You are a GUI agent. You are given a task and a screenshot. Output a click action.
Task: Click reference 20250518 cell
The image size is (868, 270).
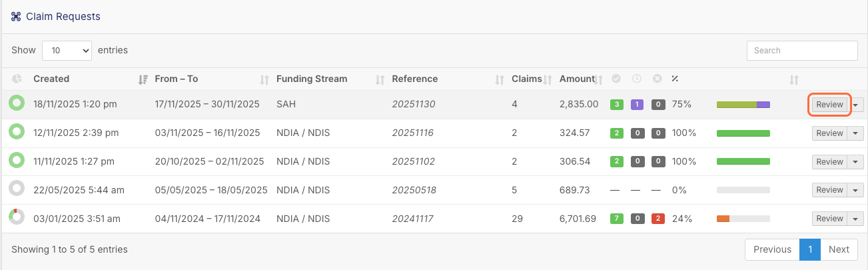click(414, 190)
